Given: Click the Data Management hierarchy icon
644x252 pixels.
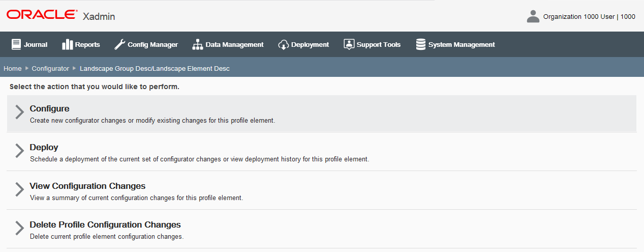Looking at the screenshot, I should pyautogui.click(x=197, y=44).
